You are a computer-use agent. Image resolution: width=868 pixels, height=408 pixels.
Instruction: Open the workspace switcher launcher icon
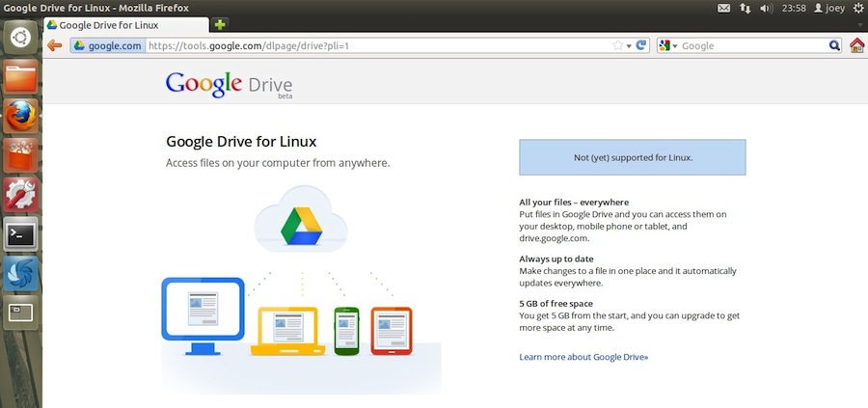[21, 313]
